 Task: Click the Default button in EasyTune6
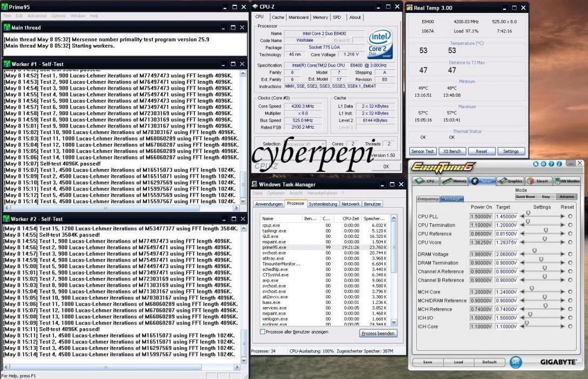(489, 362)
